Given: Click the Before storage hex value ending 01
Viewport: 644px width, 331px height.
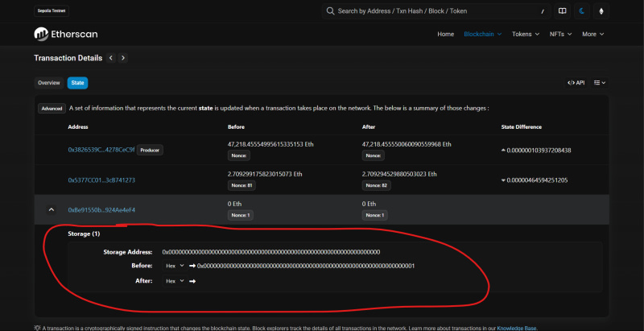Looking at the screenshot, I should point(306,266).
